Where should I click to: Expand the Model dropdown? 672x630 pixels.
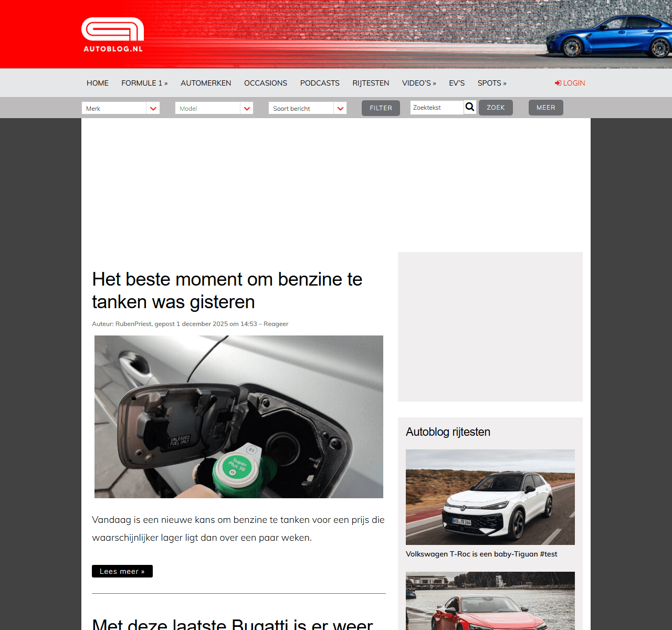214,108
